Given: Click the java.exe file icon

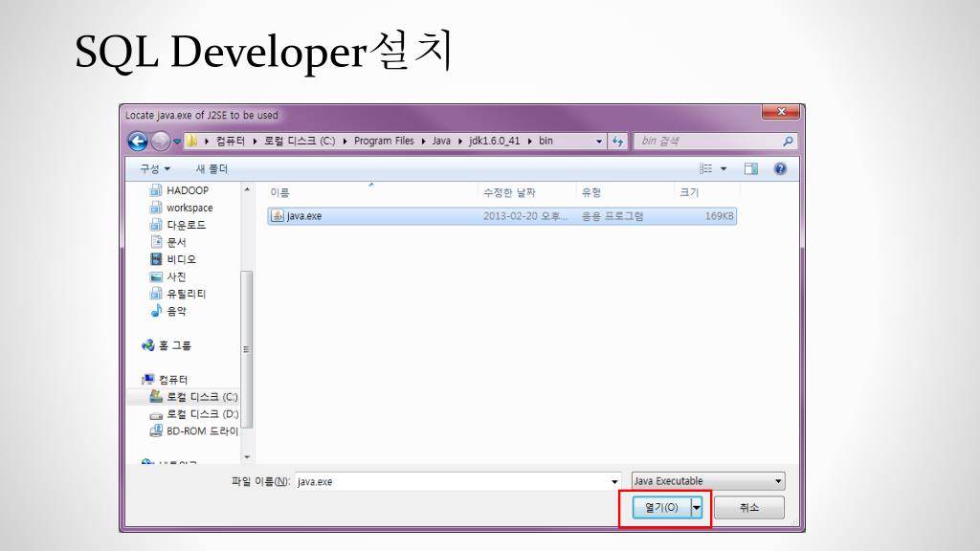Looking at the screenshot, I should click(278, 216).
